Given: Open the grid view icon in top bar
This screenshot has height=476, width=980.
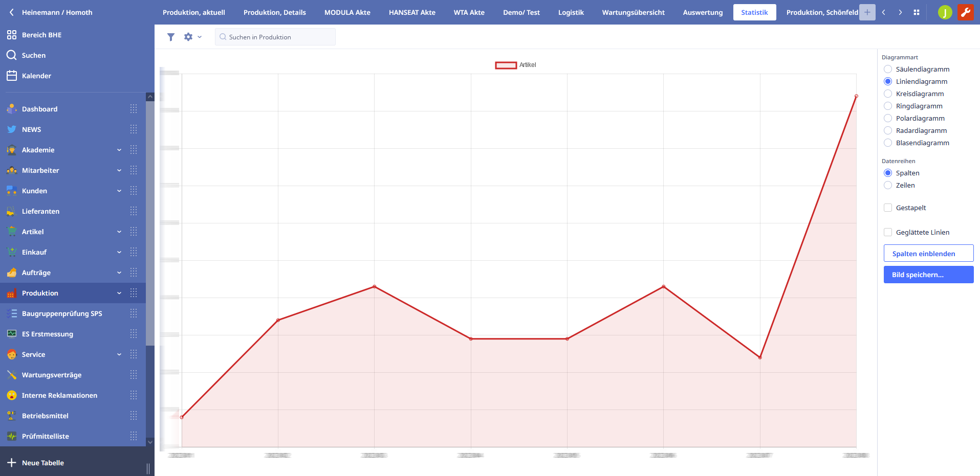Looking at the screenshot, I should [x=917, y=12].
